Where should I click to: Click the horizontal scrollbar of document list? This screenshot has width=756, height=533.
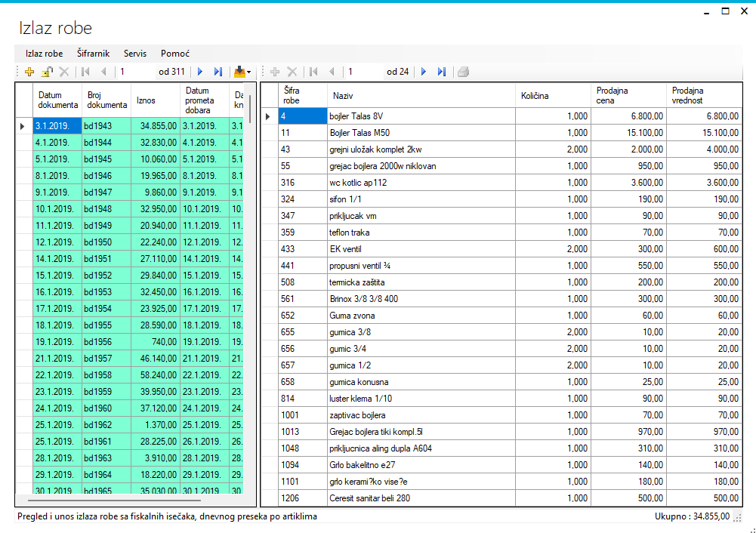[113, 500]
